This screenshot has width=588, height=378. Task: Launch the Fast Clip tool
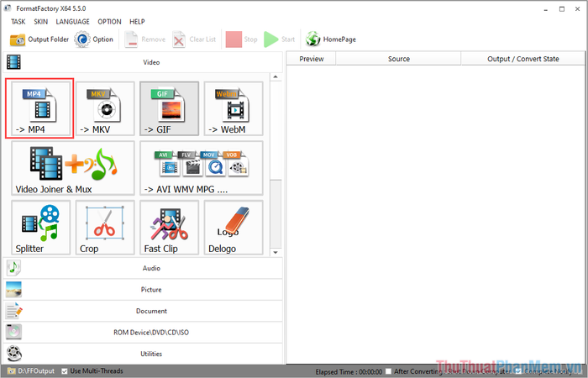[x=169, y=228]
